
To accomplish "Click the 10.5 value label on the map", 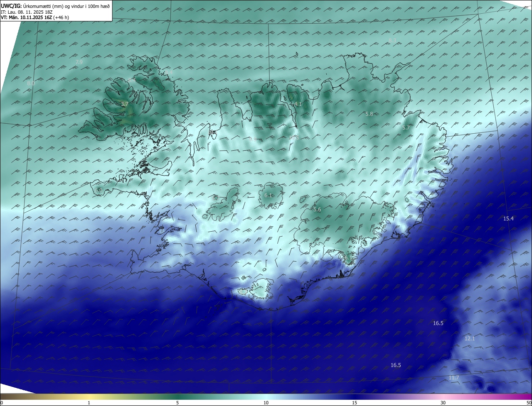I will point(294,137).
